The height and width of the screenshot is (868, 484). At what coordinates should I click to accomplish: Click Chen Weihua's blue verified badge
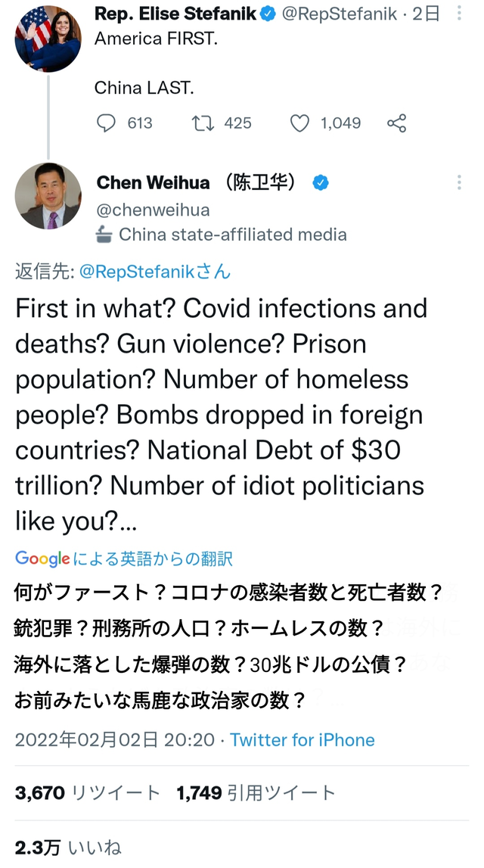[x=321, y=182]
